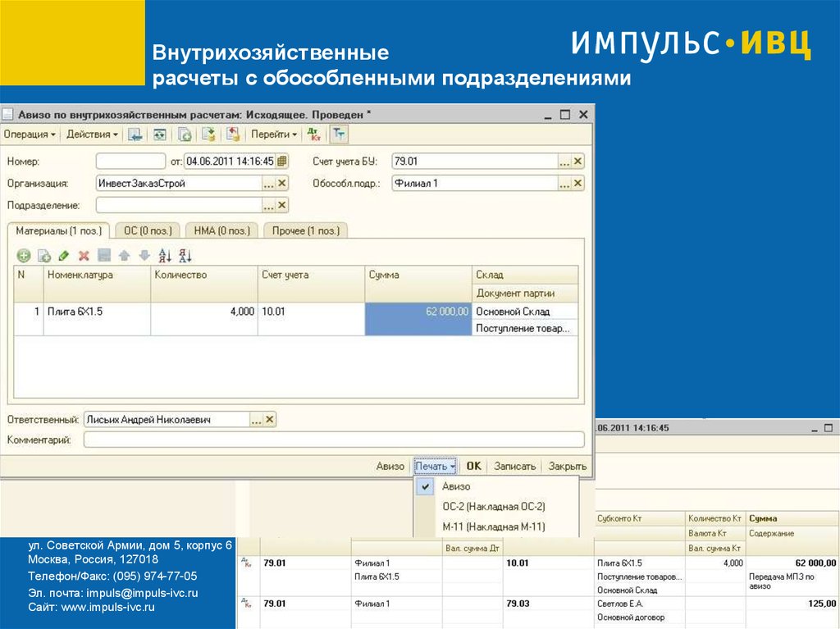Clear the Организация field with X

tap(282, 184)
